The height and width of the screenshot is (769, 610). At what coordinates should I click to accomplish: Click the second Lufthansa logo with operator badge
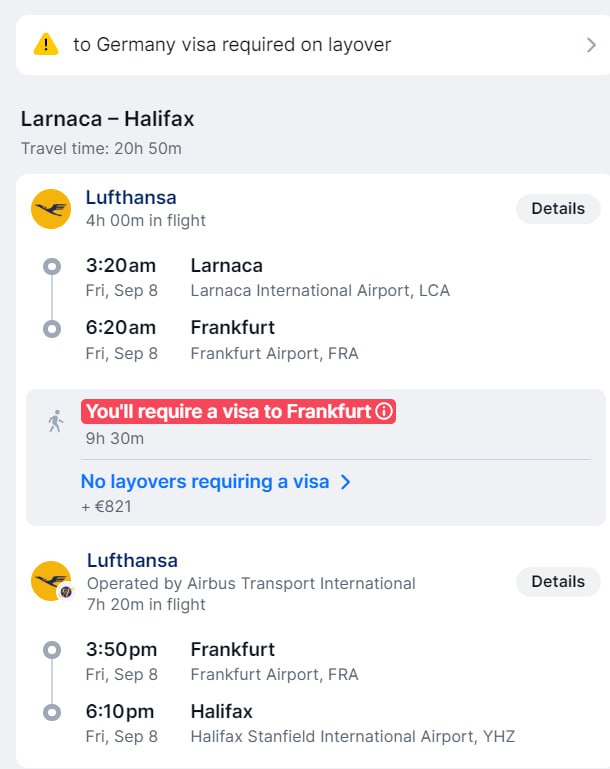tap(51, 581)
